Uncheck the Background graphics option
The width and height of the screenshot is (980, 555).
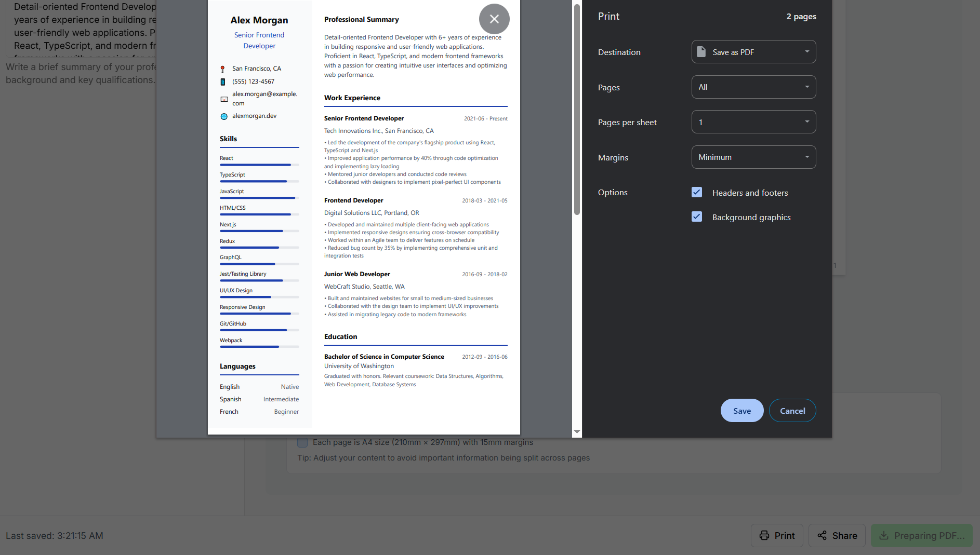click(696, 216)
